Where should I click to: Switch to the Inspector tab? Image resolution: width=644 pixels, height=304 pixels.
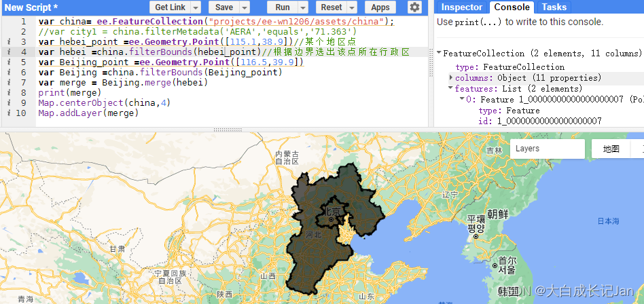(x=462, y=7)
